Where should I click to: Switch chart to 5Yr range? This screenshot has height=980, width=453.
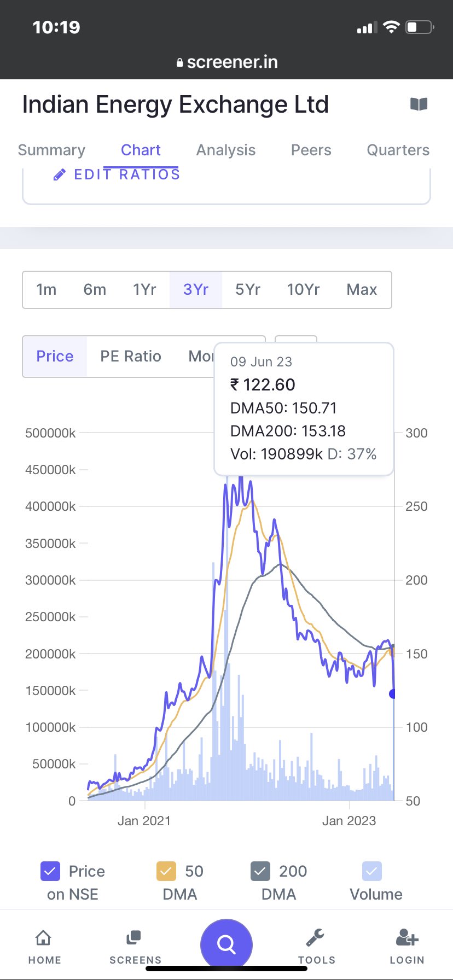[248, 289]
